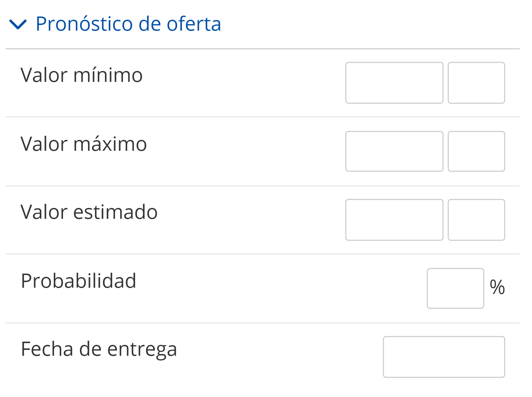Click the percent symbol beside Probabilidad
This screenshot has width=532, height=397.
coord(497,287)
